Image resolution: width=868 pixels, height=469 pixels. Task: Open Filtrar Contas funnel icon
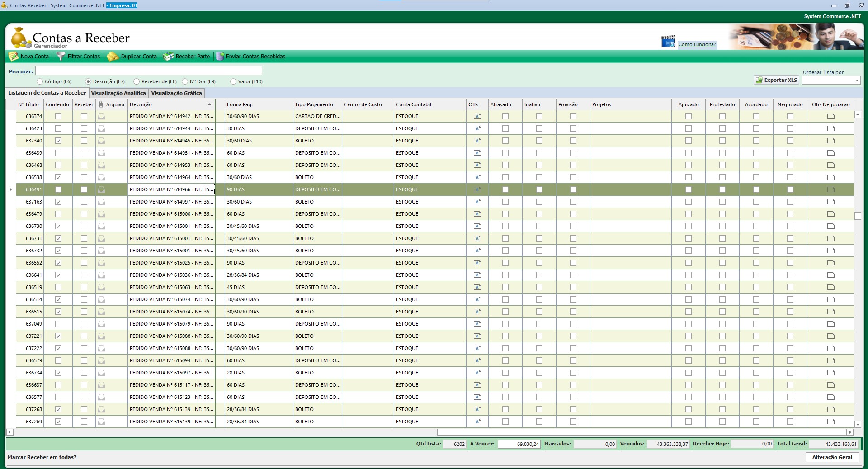tap(61, 57)
